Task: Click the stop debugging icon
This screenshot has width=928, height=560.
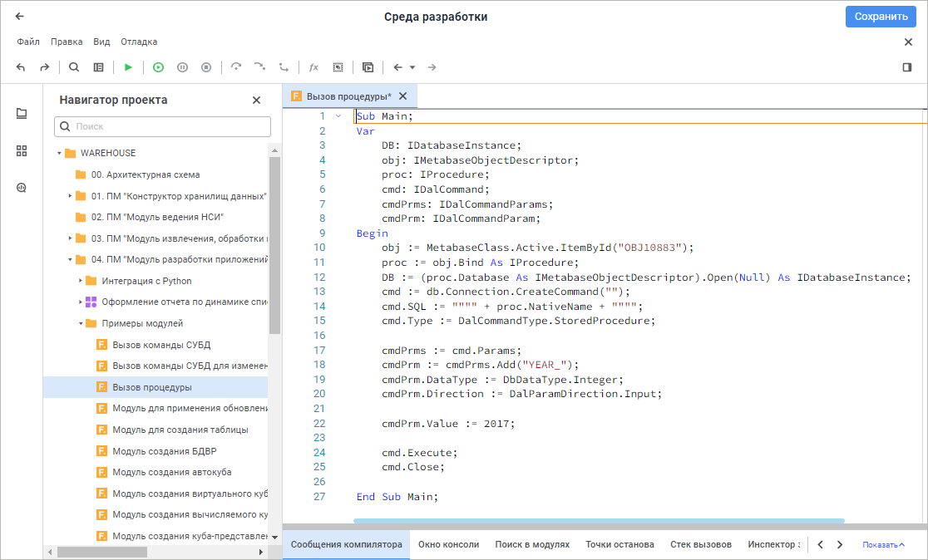Action: point(206,67)
